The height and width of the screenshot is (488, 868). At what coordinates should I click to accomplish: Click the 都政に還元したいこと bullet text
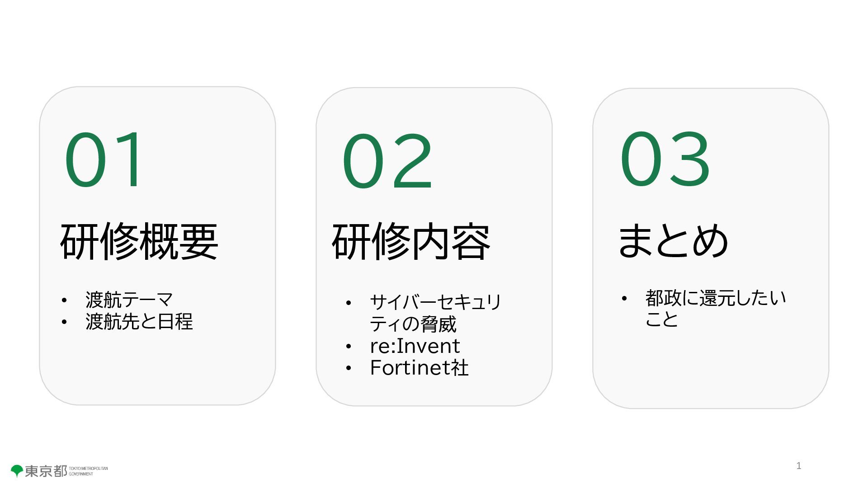[716, 309]
